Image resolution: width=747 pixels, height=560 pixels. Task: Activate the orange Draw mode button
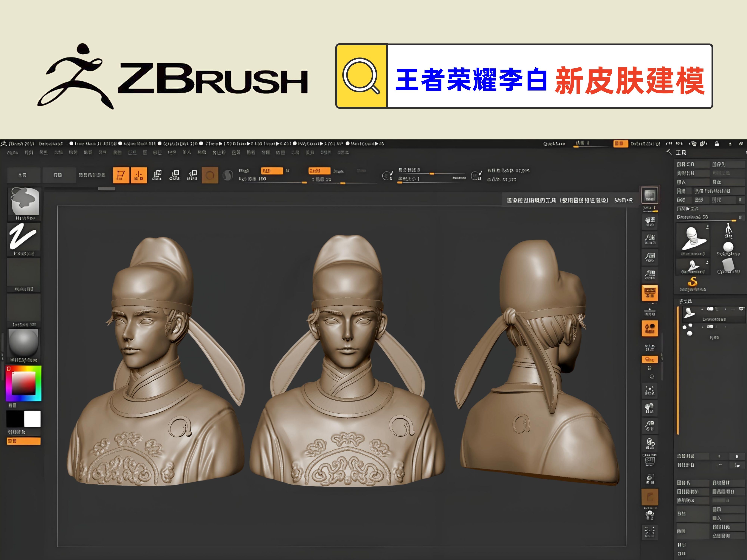click(x=139, y=175)
